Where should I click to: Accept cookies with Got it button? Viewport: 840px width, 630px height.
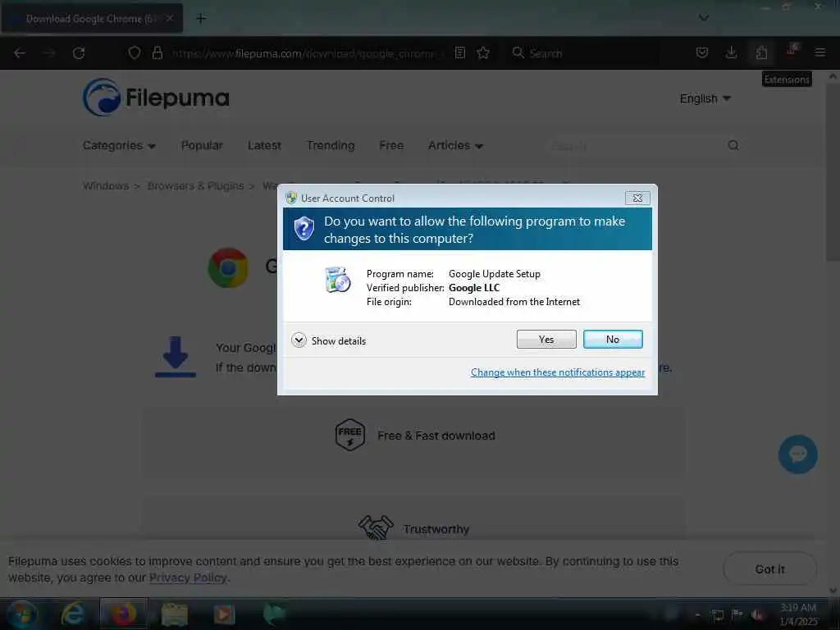coord(769,569)
